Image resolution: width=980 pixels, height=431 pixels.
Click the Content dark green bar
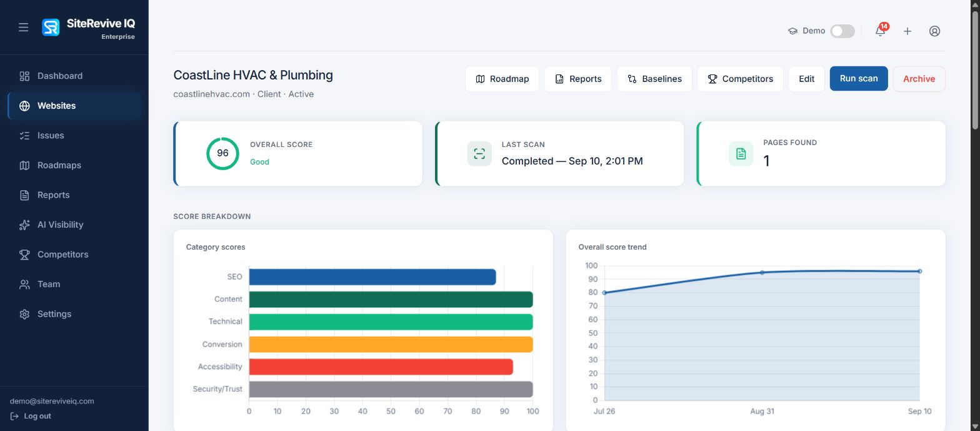click(x=391, y=300)
